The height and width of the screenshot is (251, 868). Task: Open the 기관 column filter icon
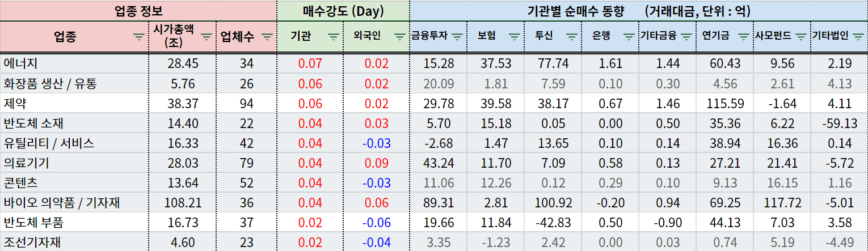pos(333,37)
